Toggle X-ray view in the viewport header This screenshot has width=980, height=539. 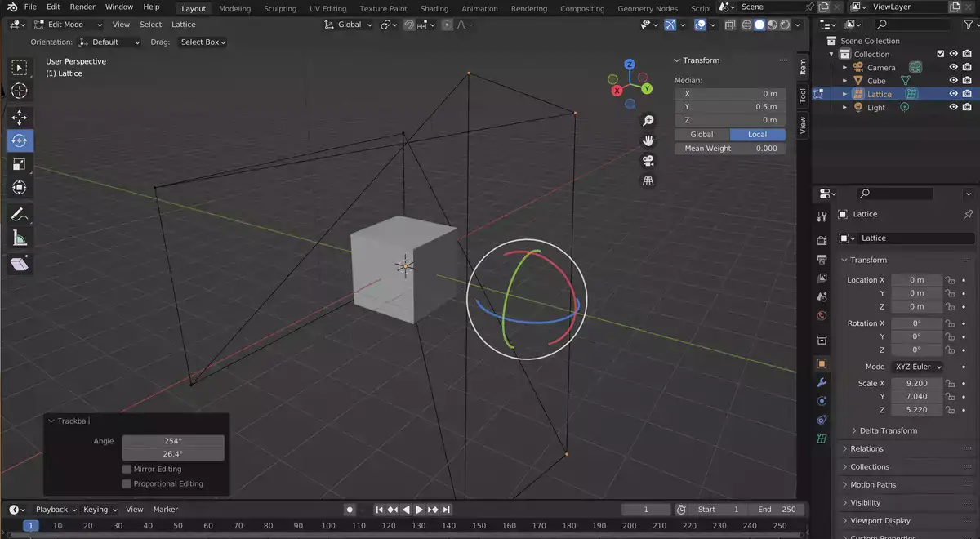[730, 24]
